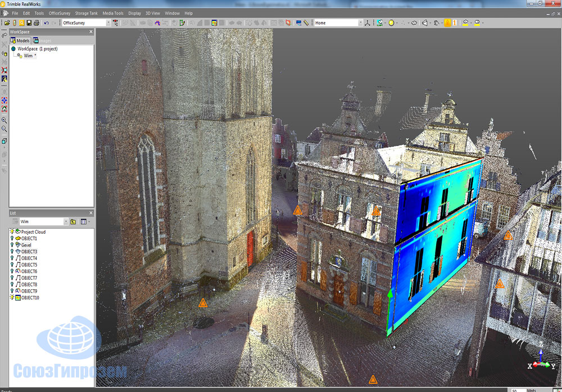Toggle visibility bulb of Gevel
Screen dimensions: 562x392
[12, 245]
